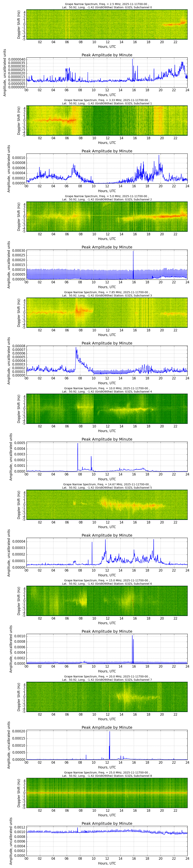Click 'Peak Amplitude by Minute' title under 2.5 MHz spectrogram
The image size is (193, 868).
(x=107, y=55)
